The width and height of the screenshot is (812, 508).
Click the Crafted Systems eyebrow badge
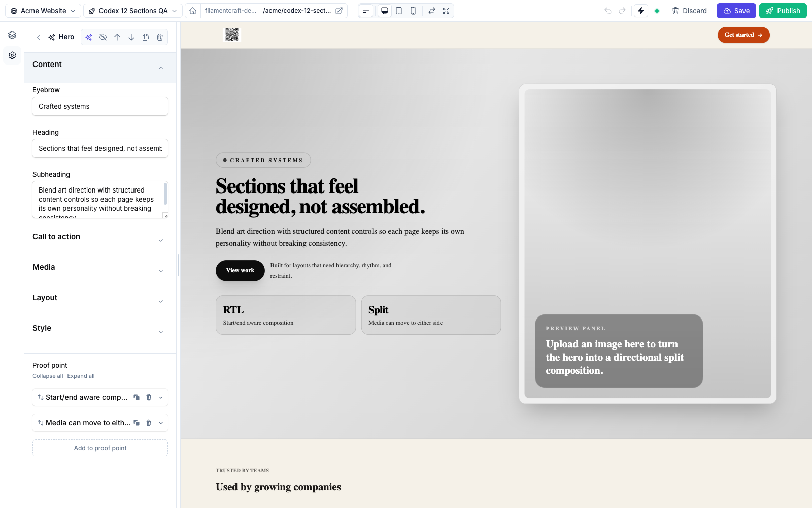[263, 160]
